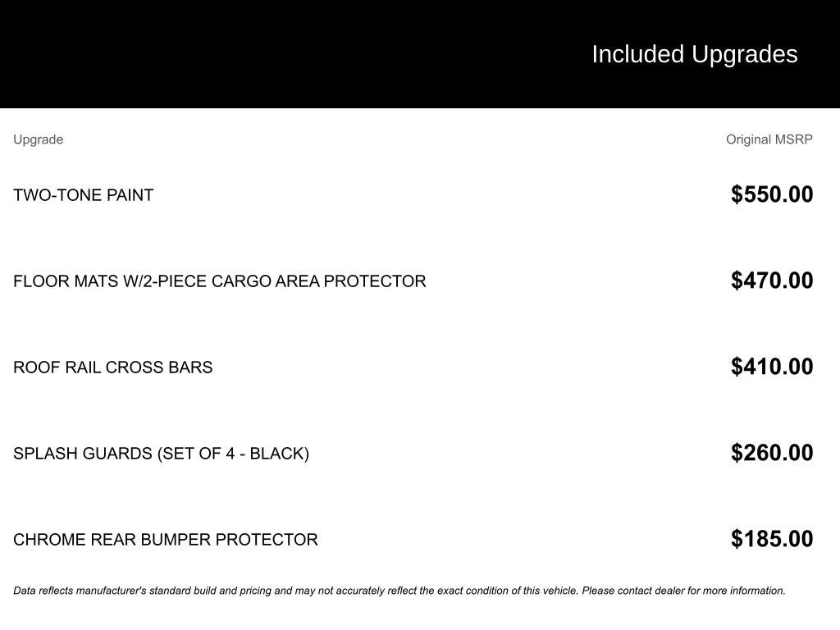Click 'Please contact dealer' sentence
840x630 pixels.
[x=683, y=591]
